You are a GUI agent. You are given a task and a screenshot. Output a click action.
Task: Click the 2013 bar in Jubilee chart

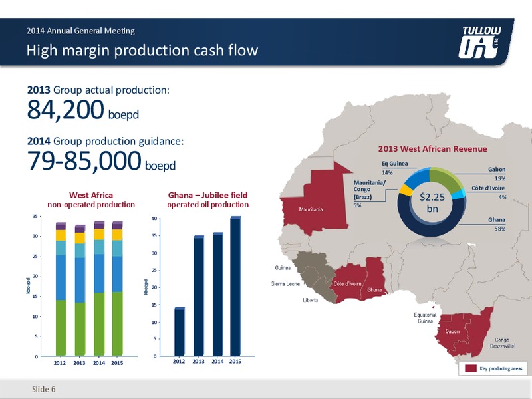tap(199, 296)
